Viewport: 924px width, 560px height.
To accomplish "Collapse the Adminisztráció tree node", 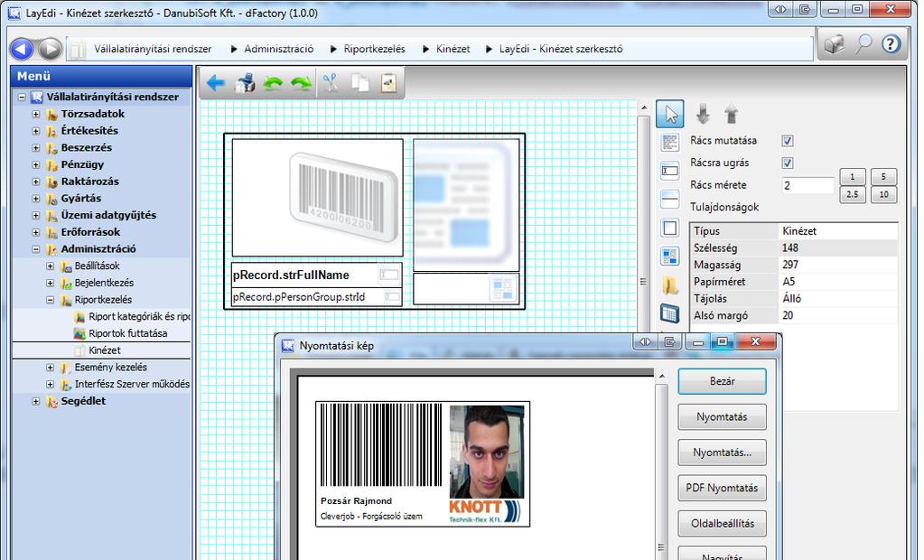I will [x=36, y=249].
